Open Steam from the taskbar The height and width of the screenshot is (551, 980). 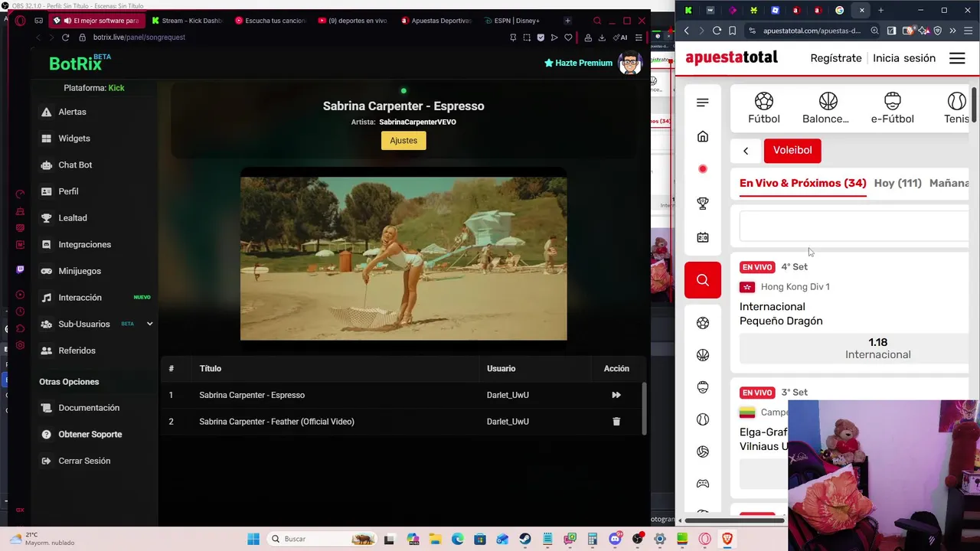click(525, 539)
